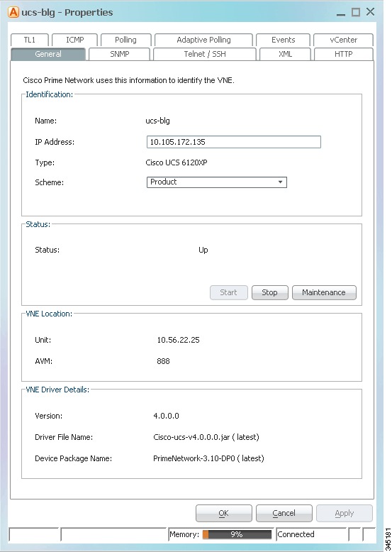
Task: Click the IP Address input field
Action: point(234,142)
